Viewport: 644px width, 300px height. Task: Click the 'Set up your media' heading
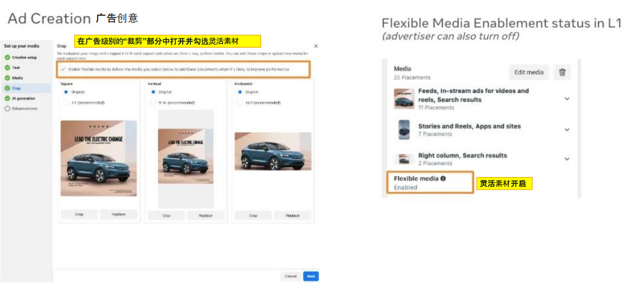coord(21,46)
